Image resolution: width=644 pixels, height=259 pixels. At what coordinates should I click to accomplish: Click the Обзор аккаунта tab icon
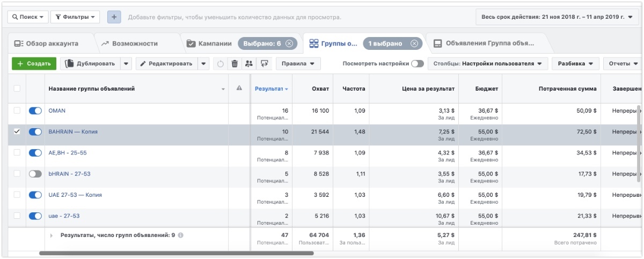[x=19, y=43]
